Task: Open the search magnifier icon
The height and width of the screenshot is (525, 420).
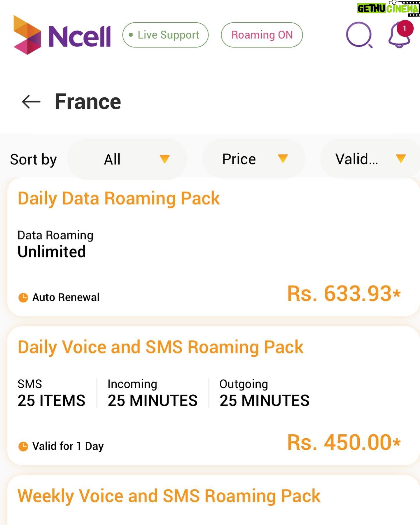Action: [359, 35]
